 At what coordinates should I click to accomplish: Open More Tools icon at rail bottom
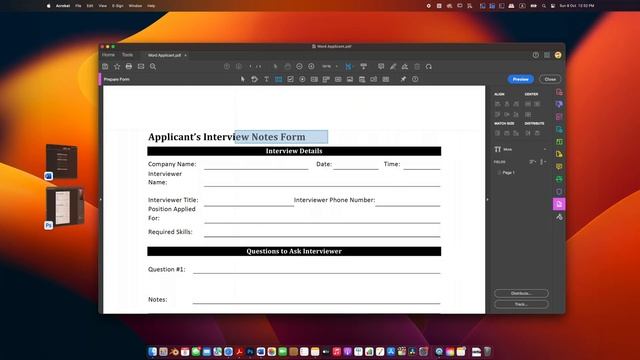tap(559, 217)
